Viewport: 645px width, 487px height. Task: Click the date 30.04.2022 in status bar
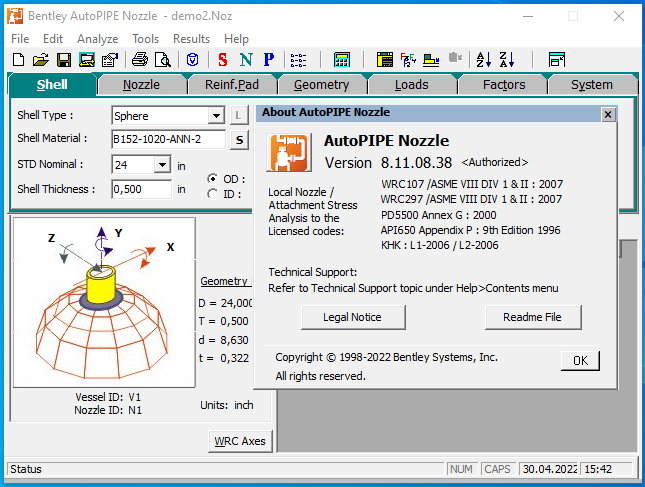(x=549, y=469)
